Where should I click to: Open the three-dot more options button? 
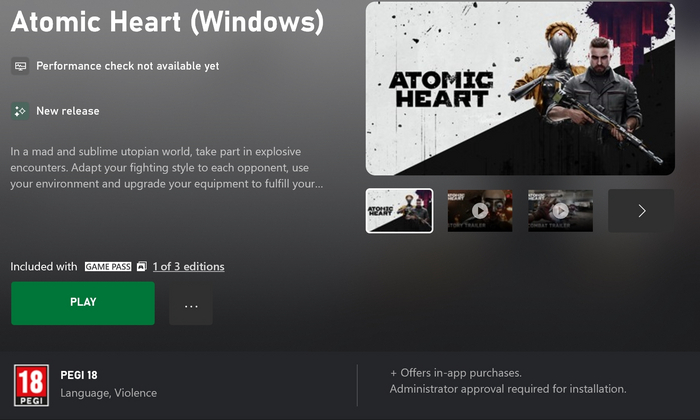coord(191,306)
